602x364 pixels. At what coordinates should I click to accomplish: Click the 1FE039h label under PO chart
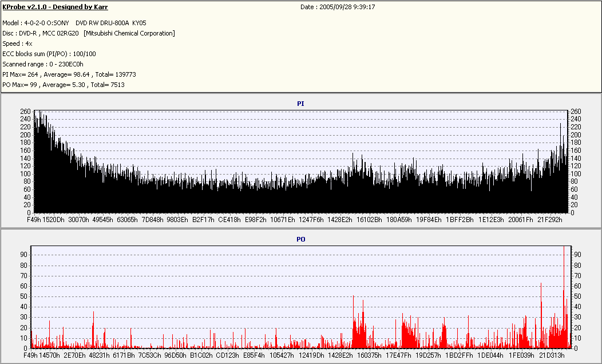pyautogui.click(x=521, y=355)
